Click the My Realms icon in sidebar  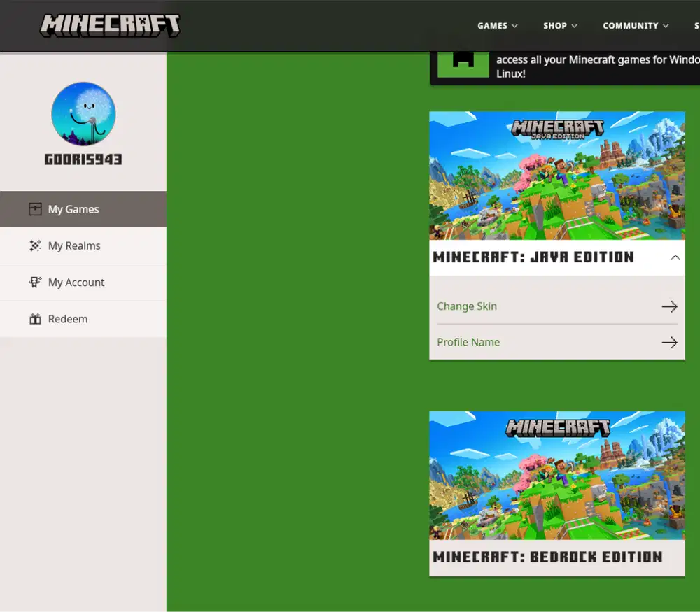35,245
